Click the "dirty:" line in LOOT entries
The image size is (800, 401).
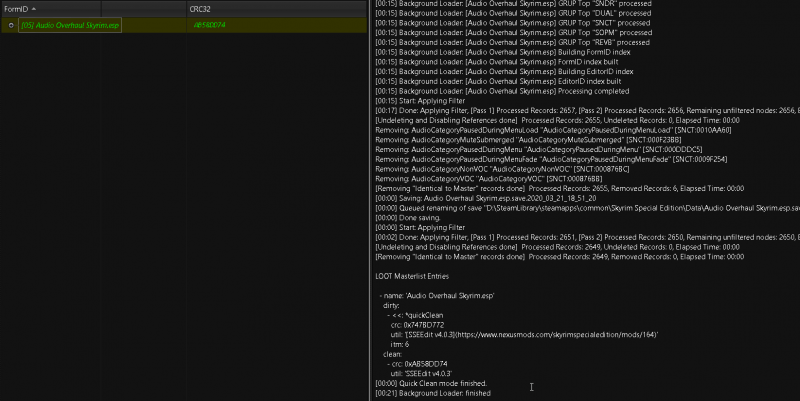391,306
